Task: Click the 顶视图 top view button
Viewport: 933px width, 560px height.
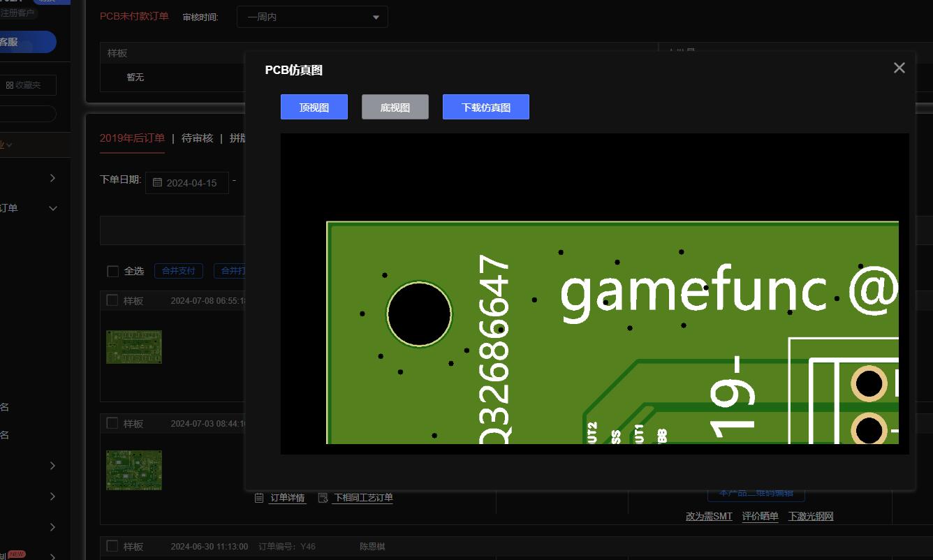Action: 314,107
